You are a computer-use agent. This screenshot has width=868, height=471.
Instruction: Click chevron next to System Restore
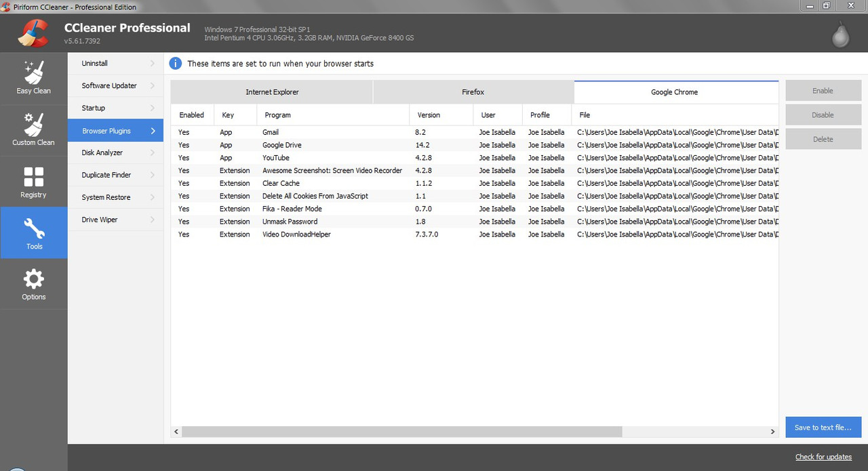tap(153, 197)
